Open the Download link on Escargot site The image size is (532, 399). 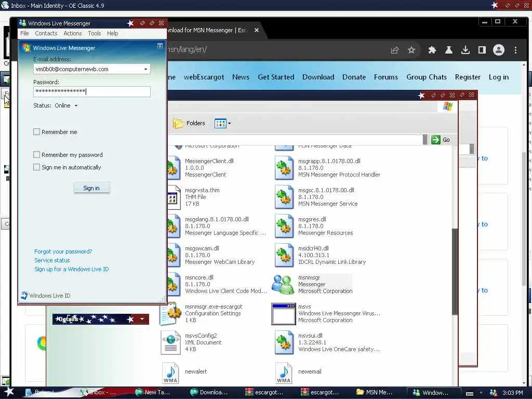coord(318,77)
